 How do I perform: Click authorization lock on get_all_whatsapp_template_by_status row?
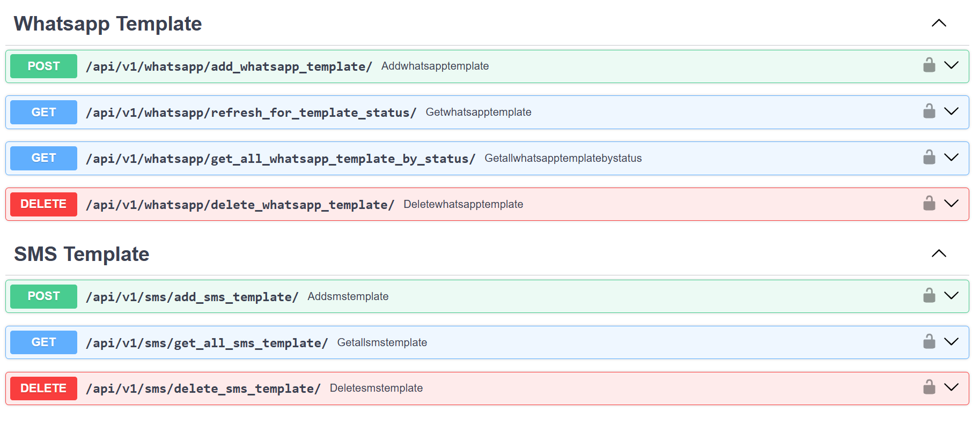[929, 158]
